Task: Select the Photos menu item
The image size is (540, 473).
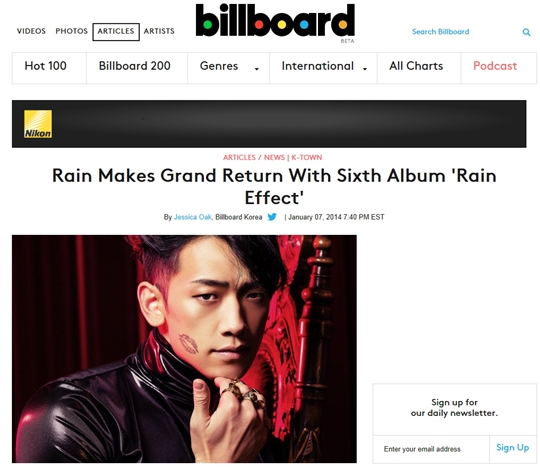Action: [x=72, y=31]
